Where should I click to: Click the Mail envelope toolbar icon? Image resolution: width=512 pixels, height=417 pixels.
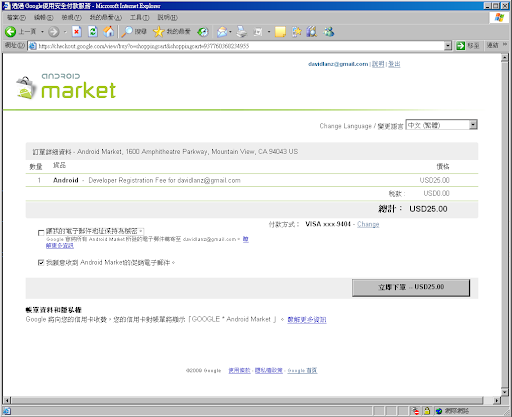tap(222, 32)
